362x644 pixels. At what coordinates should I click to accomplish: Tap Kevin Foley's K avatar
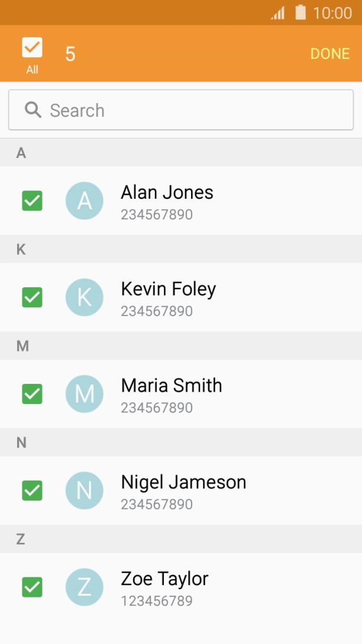click(84, 297)
